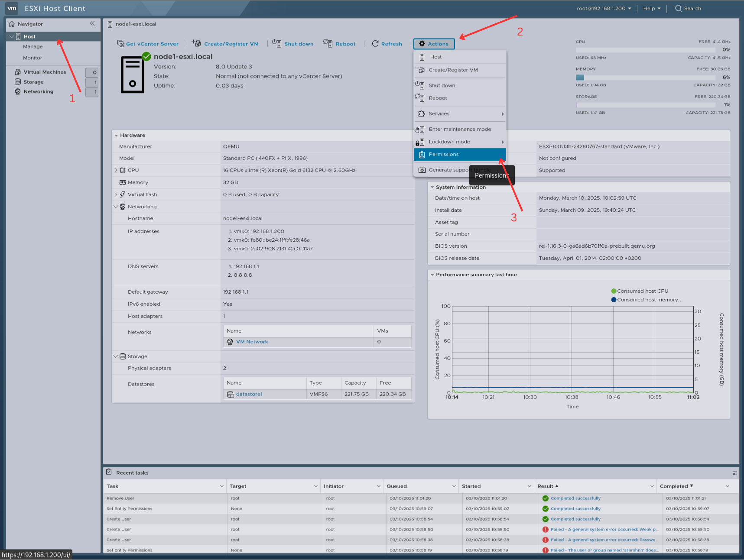Select Virtual Machines in the Navigator
Screen dimensions: 744x560
(x=45, y=72)
